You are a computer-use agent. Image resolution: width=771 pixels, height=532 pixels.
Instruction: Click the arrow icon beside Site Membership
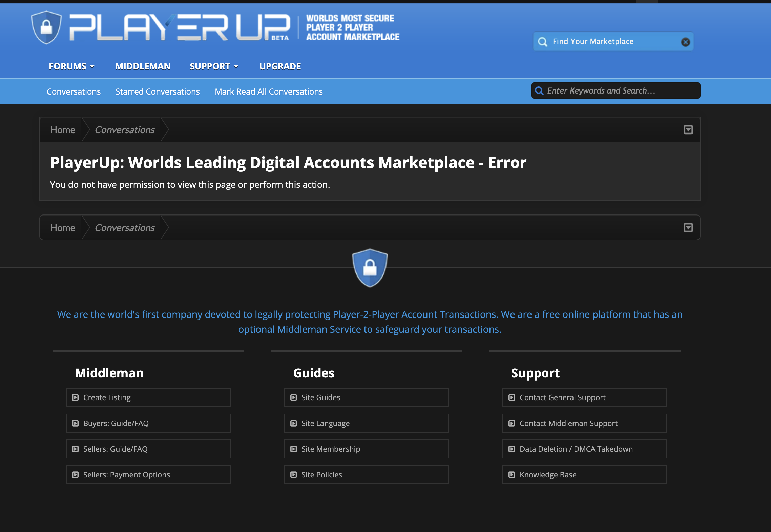[294, 449]
